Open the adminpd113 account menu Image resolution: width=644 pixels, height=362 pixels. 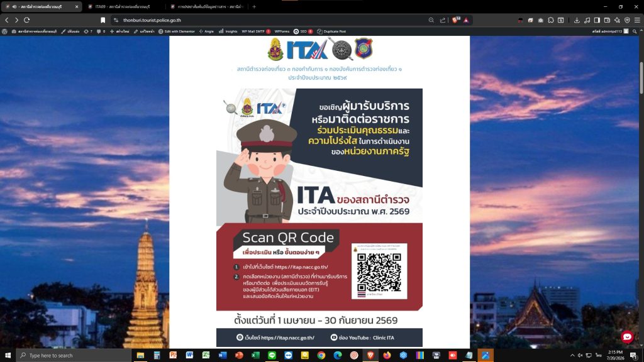pyautogui.click(x=610, y=31)
